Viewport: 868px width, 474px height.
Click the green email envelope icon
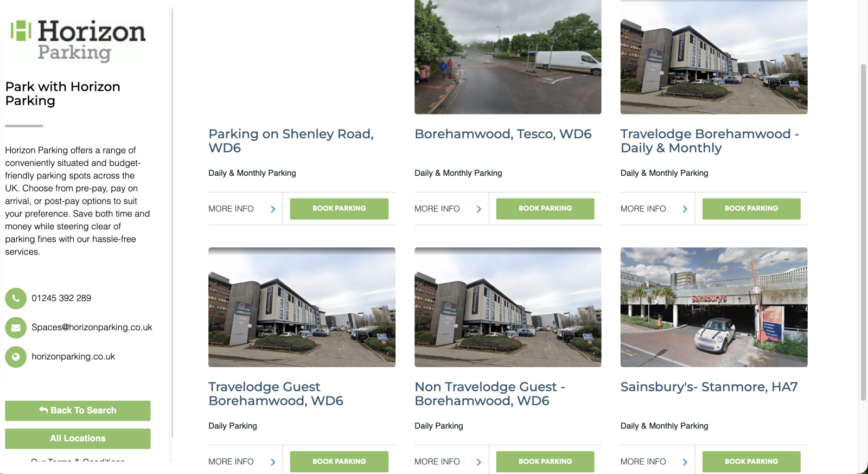[x=16, y=328]
